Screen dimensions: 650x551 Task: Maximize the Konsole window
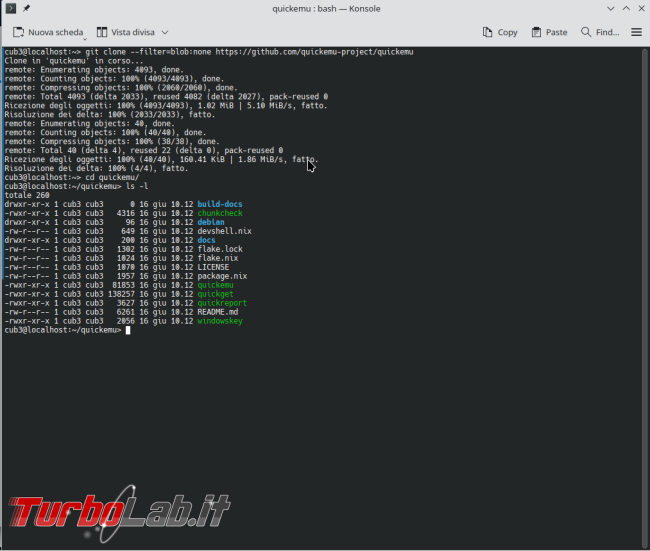pyautogui.click(x=626, y=8)
